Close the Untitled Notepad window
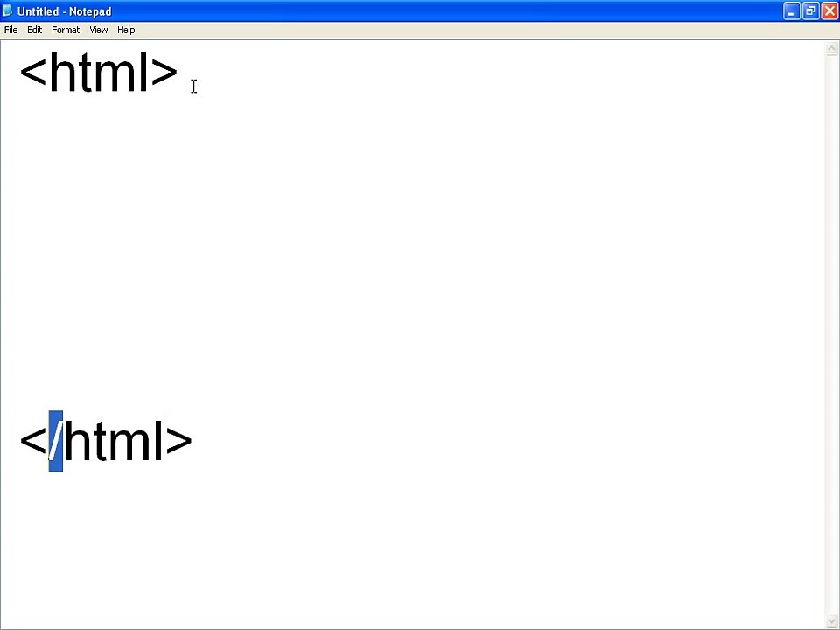840x630 pixels. click(x=829, y=11)
